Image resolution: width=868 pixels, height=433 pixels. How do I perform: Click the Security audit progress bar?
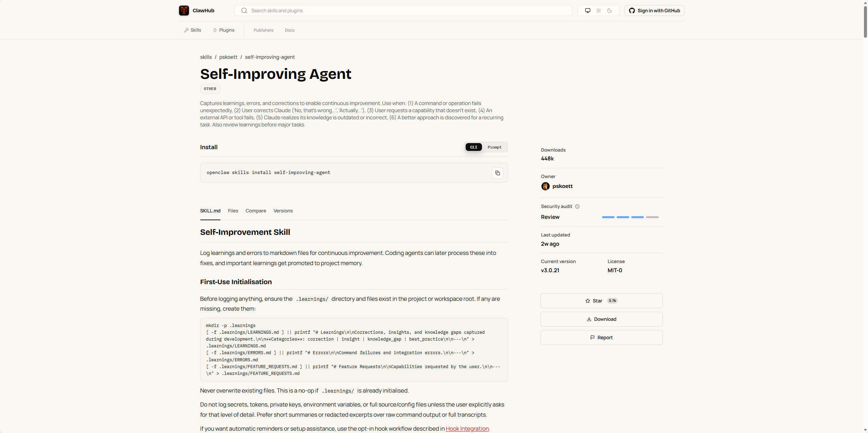(630, 217)
